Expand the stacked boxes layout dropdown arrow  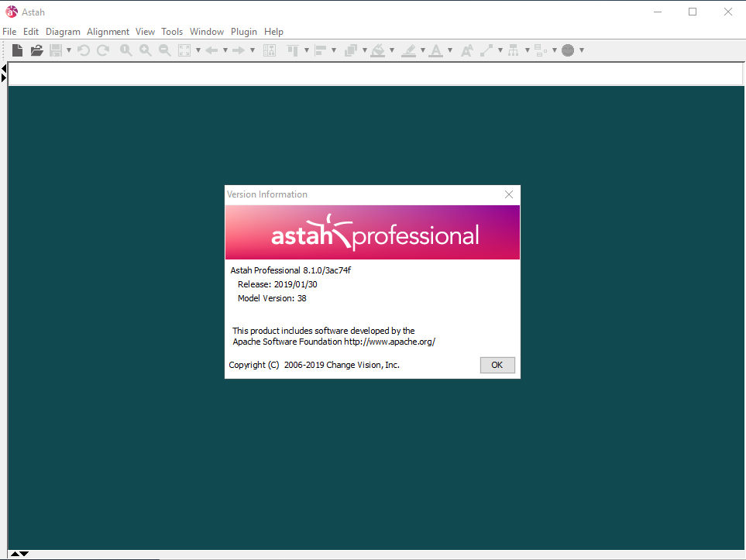click(554, 50)
